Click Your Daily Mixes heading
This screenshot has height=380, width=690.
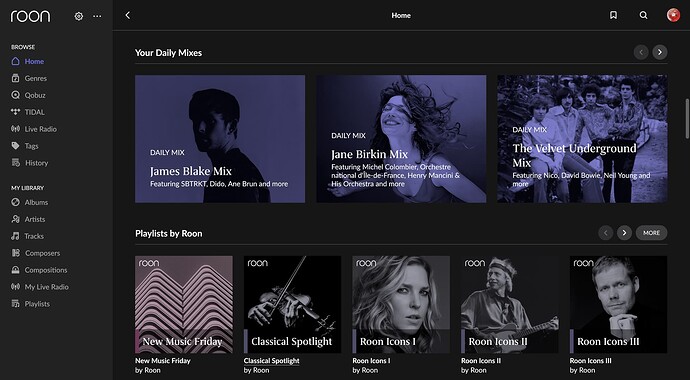(169, 53)
